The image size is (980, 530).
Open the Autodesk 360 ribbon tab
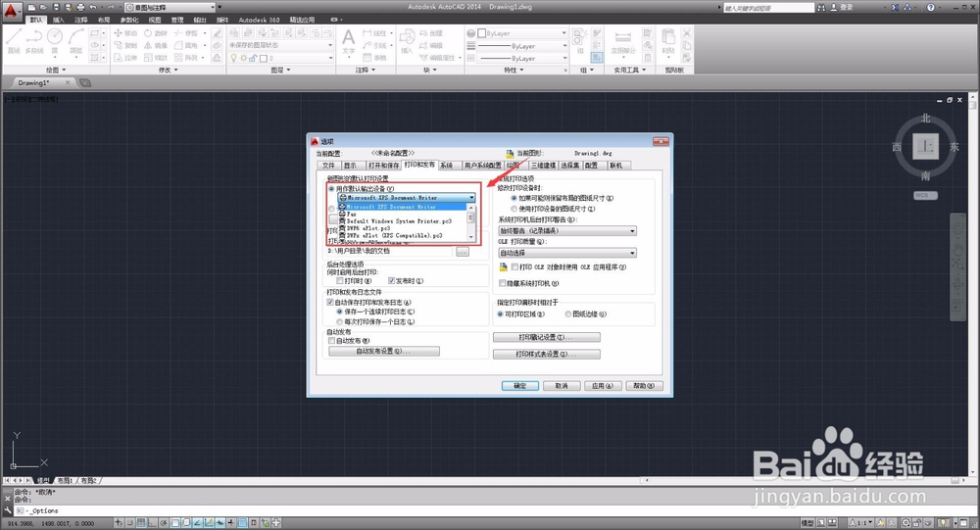tap(259, 20)
